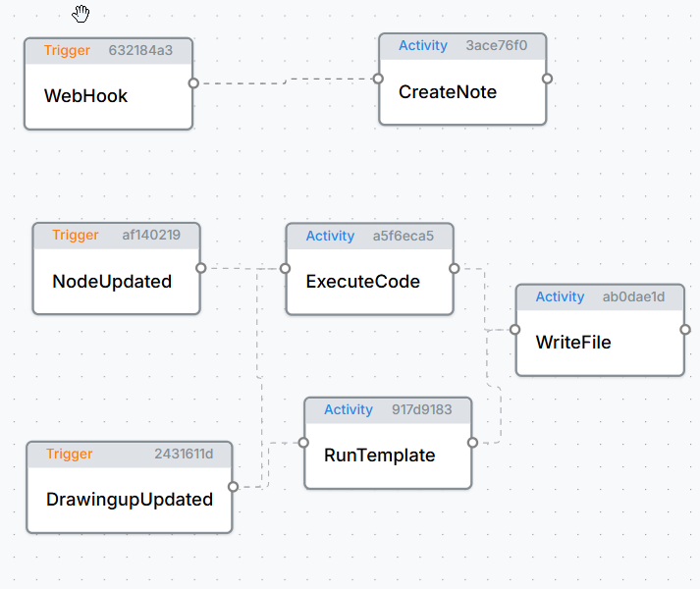This screenshot has width=700, height=589.
Task: Click the CreateNote node input port
Action: point(379,79)
